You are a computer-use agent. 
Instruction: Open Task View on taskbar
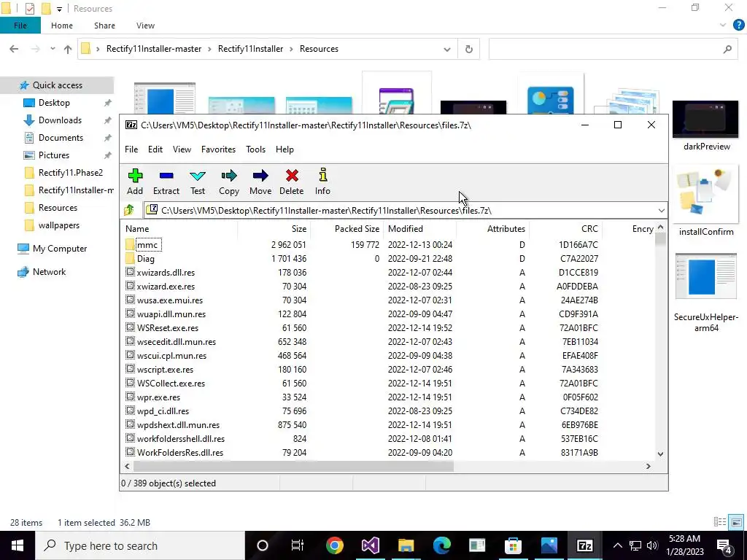coord(298,545)
